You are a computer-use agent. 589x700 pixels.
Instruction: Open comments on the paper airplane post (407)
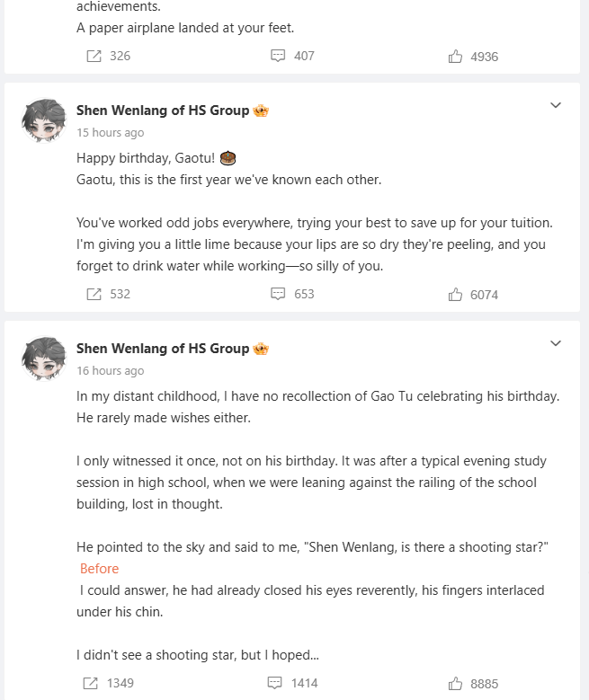pyautogui.click(x=293, y=57)
